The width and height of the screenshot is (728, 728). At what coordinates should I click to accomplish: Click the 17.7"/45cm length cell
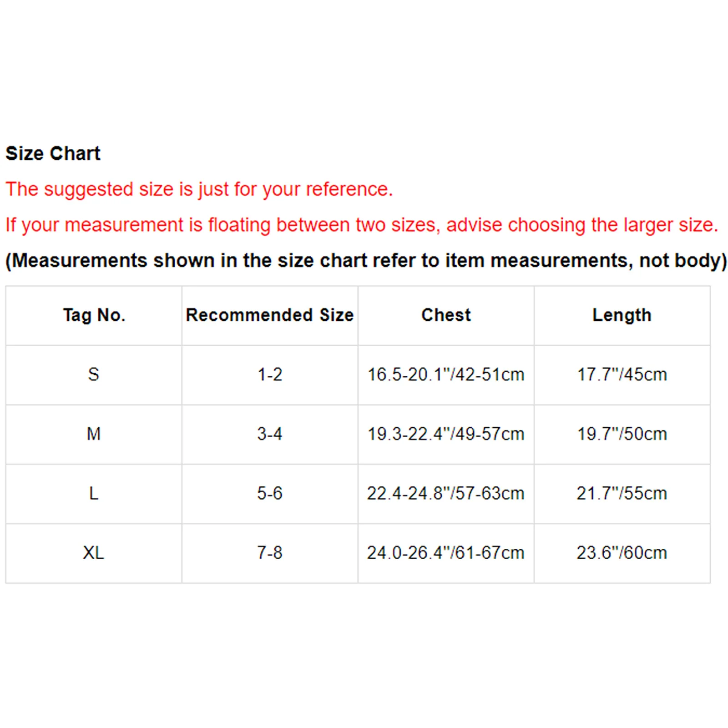point(622,374)
